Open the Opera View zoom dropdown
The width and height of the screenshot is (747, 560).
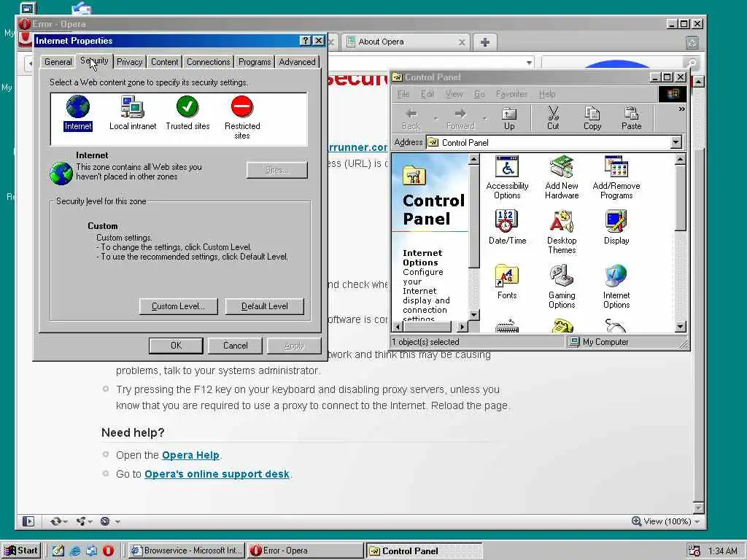click(697, 522)
